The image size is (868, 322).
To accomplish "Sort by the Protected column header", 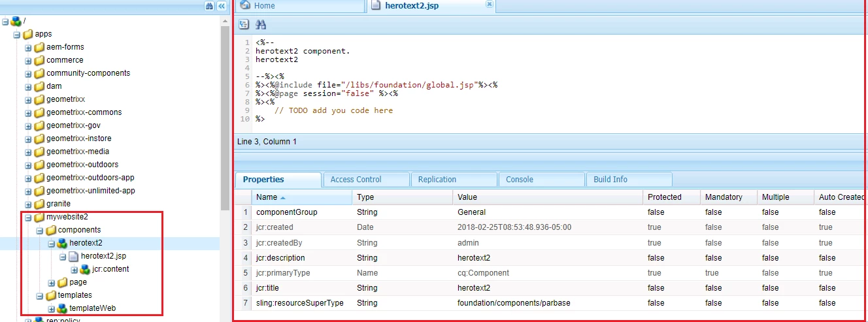I will pyautogui.click(x=671, y=197).
